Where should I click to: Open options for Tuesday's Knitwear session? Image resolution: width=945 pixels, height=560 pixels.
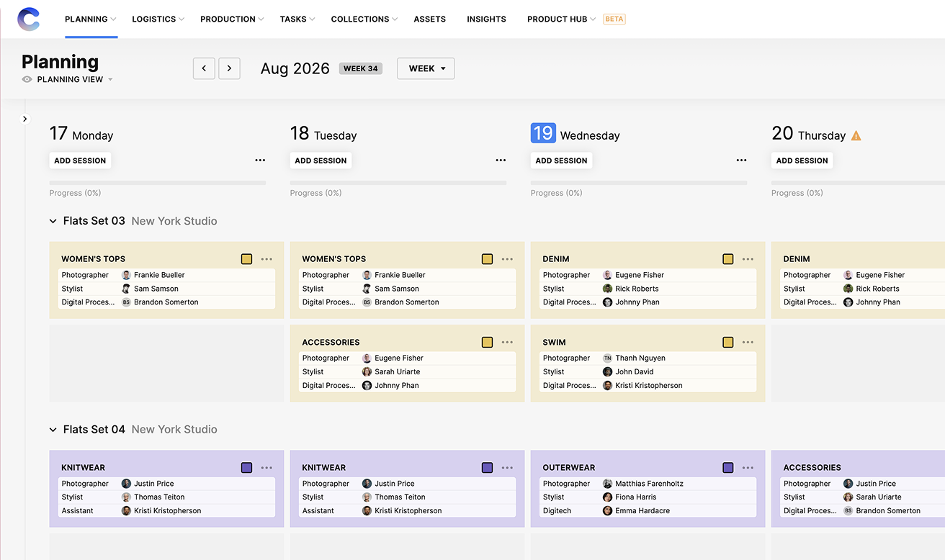(x=507, y=468)
